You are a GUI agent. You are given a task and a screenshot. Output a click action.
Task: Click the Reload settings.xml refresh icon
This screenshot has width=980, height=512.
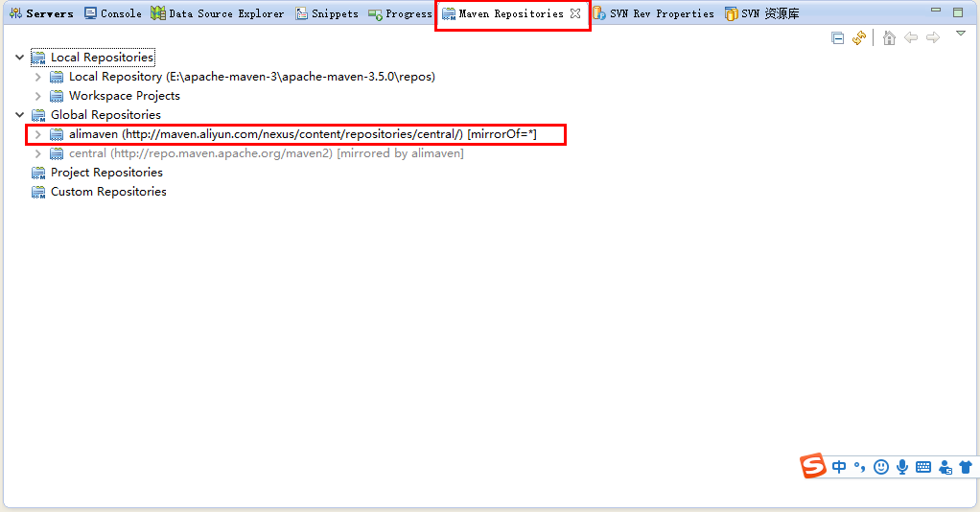859,38
